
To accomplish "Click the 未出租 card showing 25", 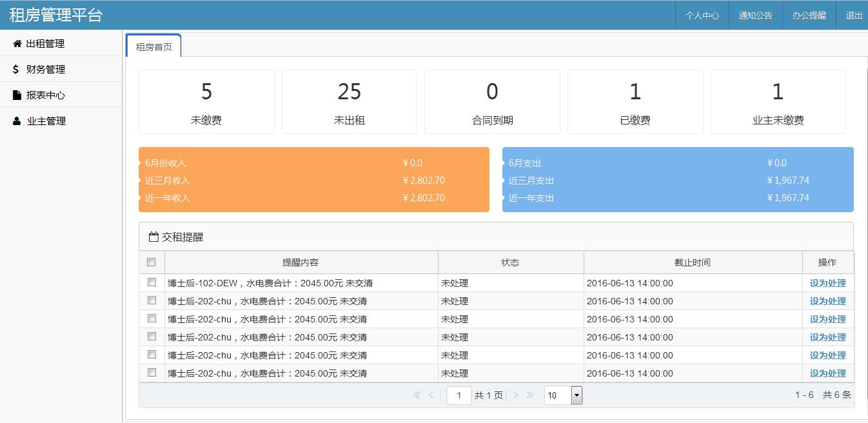I will tap(349, 102).
